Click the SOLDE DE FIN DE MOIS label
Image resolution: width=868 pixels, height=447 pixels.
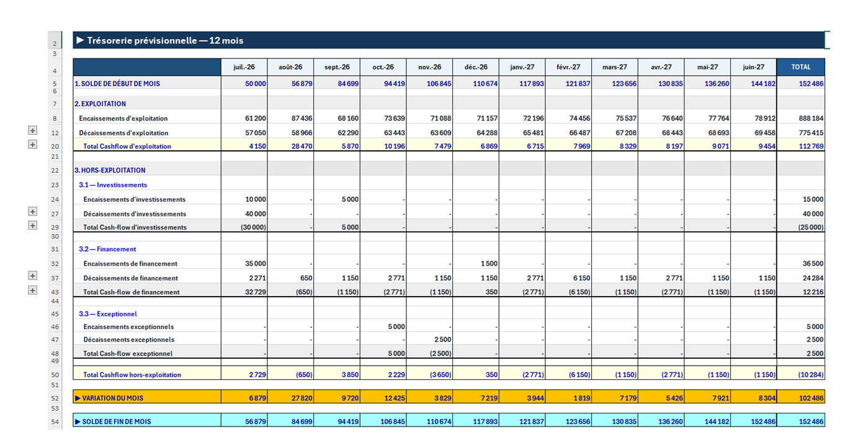[x=113, y=422]
